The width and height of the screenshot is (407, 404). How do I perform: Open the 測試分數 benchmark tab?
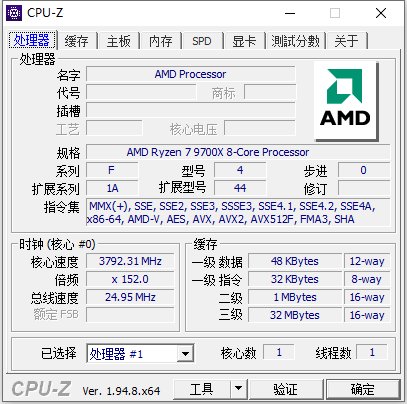click(295, 41)
